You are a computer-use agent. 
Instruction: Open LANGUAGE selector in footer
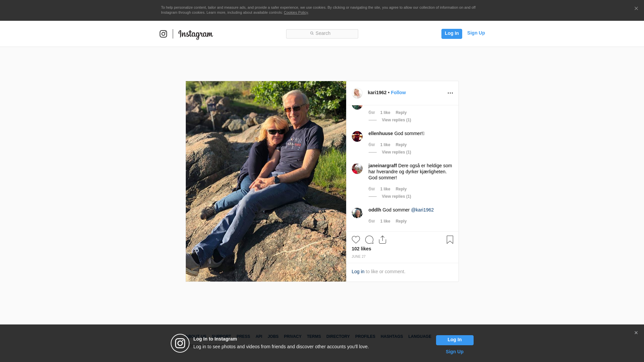[x=420, y=337]
